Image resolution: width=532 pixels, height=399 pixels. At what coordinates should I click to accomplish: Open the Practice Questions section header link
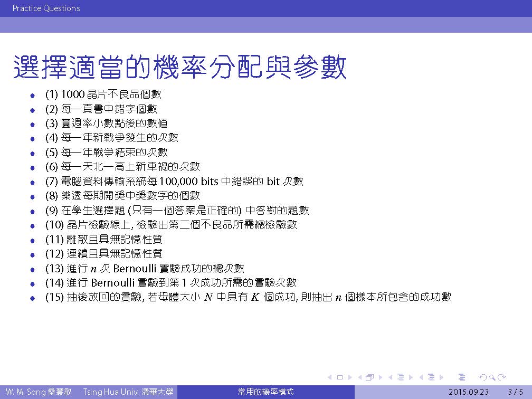click(46, 8)
